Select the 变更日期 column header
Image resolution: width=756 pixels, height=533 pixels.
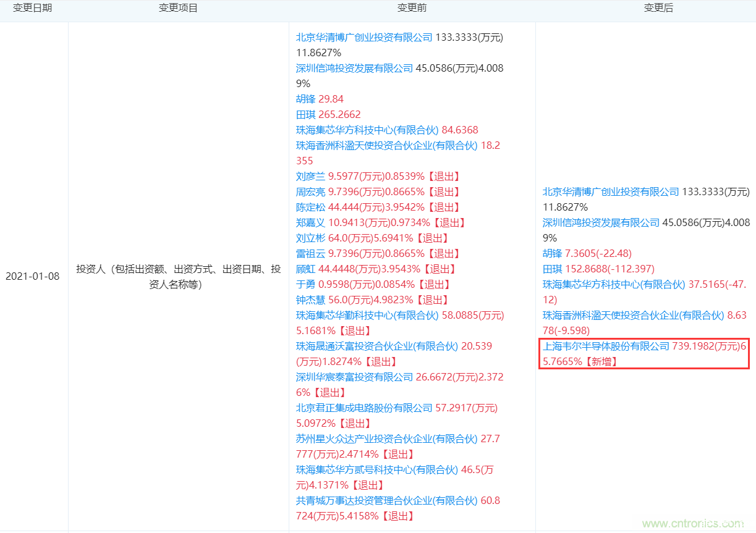(x=32, y=8)
